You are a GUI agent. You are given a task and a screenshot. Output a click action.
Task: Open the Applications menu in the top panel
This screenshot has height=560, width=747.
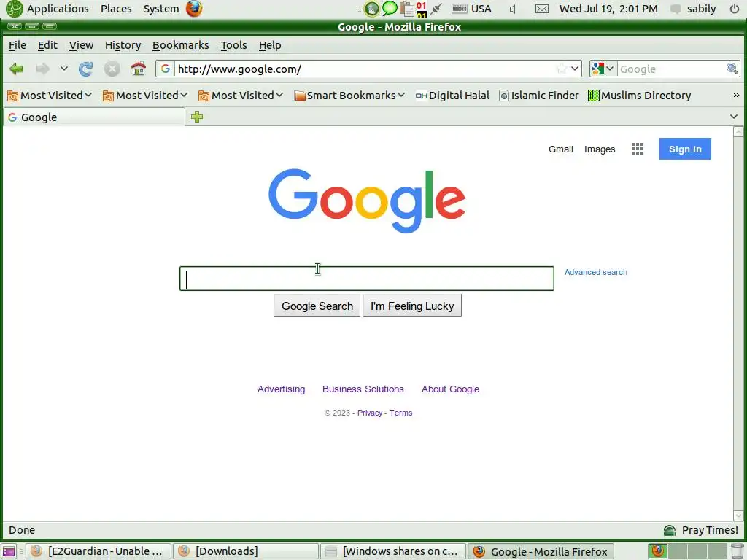click(57, 9)
